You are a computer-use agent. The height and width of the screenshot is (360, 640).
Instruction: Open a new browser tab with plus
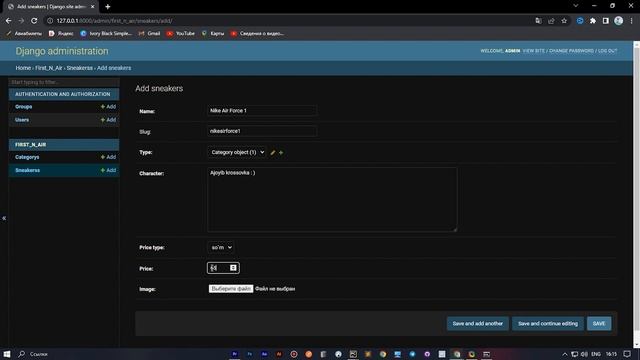point(108,7)
